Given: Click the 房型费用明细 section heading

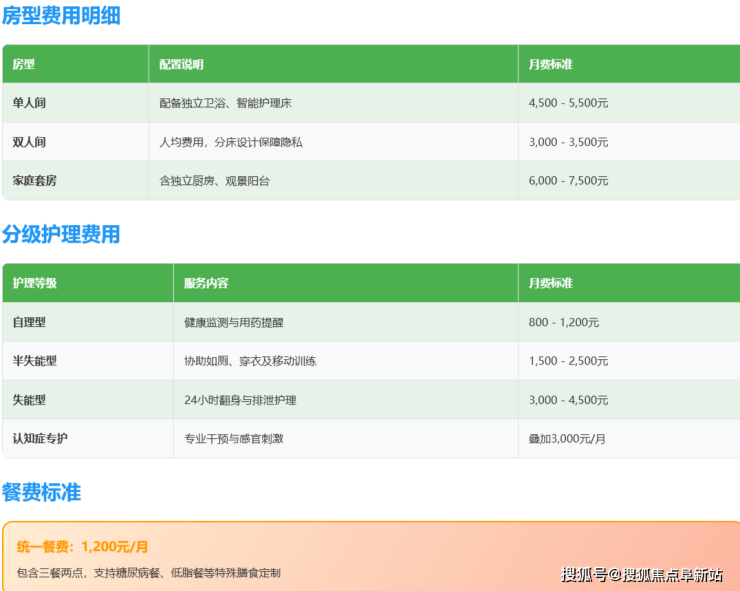Looking at the screenshot, I should pos(61,16).
